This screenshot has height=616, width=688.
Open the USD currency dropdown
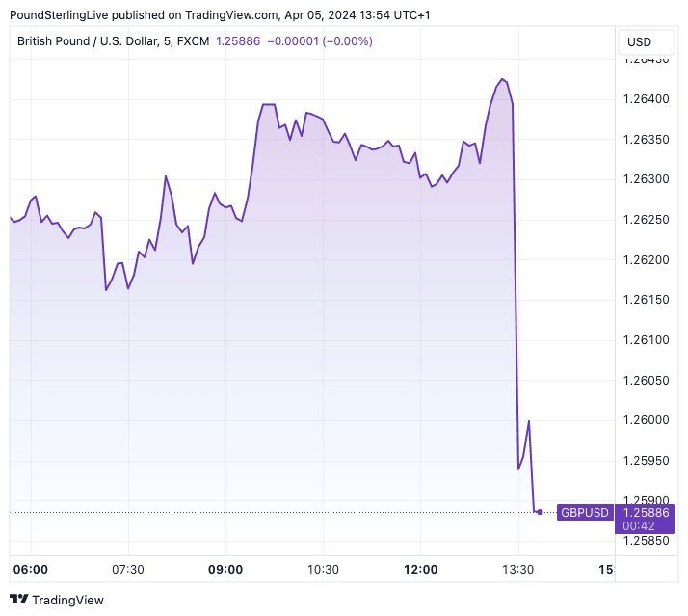pos(639,41)
